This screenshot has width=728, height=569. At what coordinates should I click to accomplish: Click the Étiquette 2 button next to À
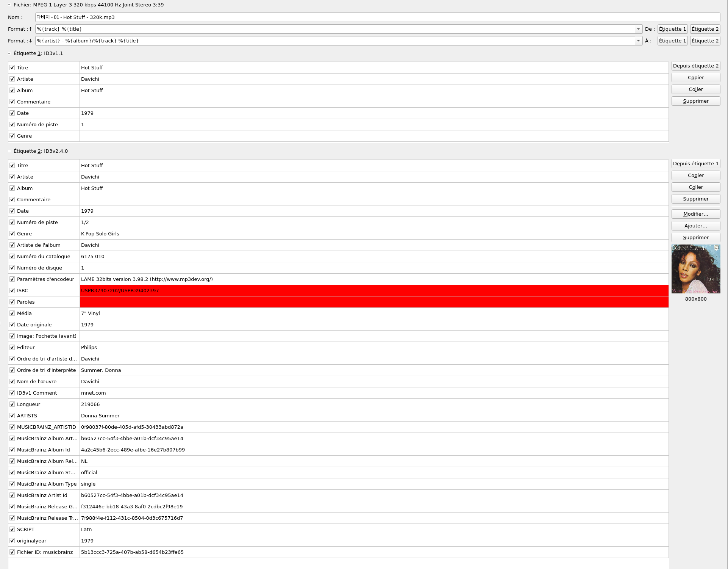pyautogui.click(x=705, y=41)
